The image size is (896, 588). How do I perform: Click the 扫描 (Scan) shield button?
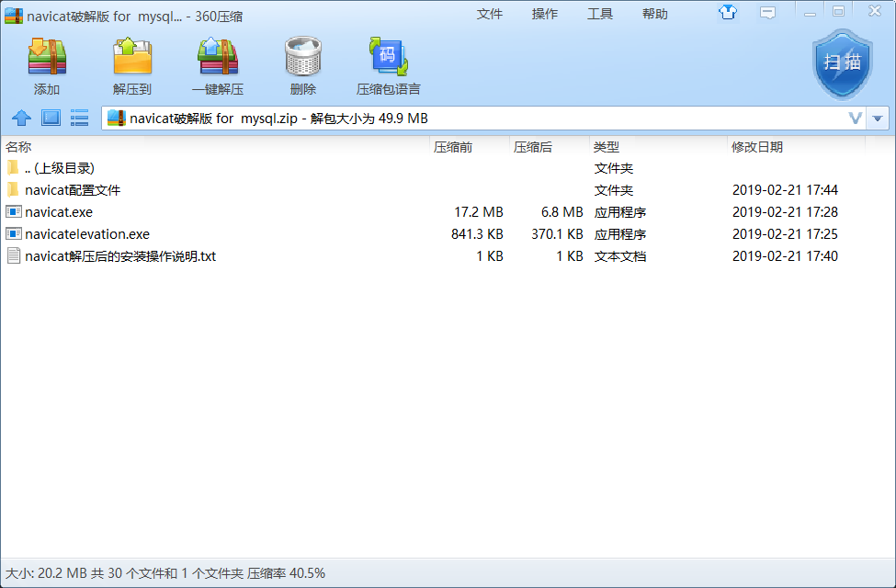click(843, 64)
